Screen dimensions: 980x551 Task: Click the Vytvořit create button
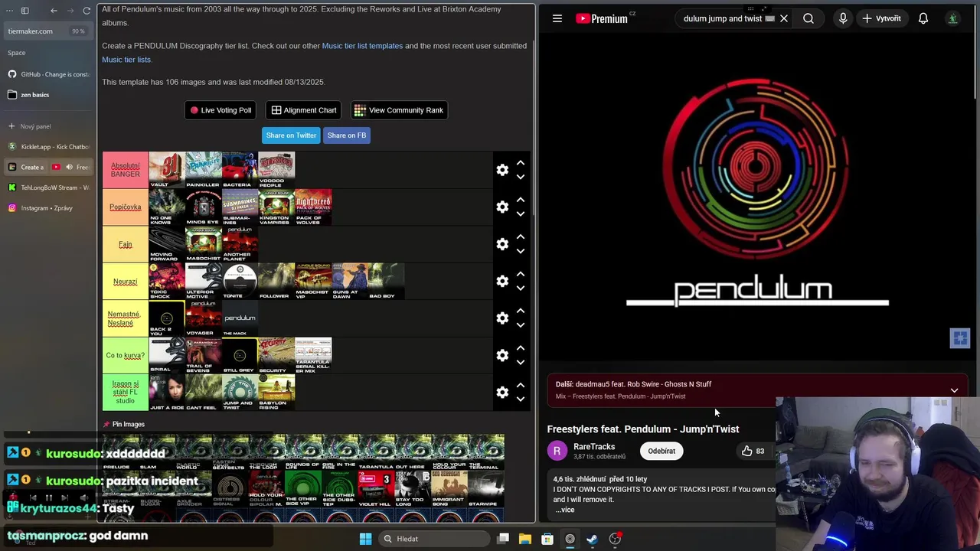click(882, 18)
